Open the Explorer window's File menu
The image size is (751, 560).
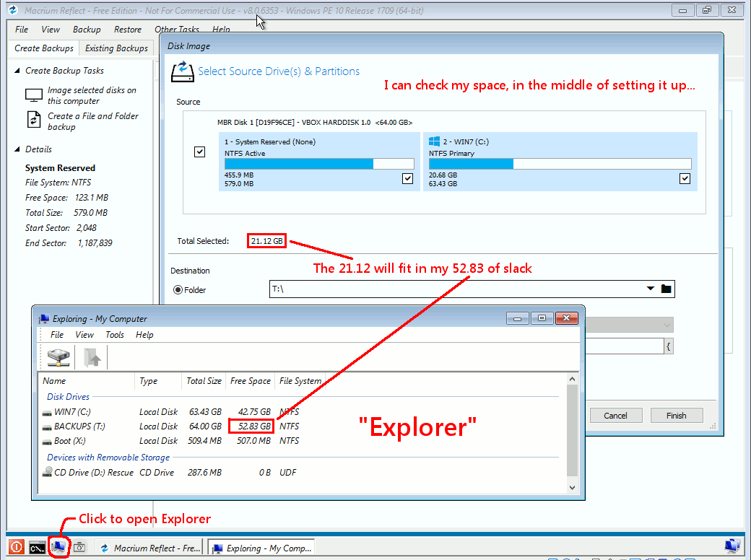coord(57,335)
